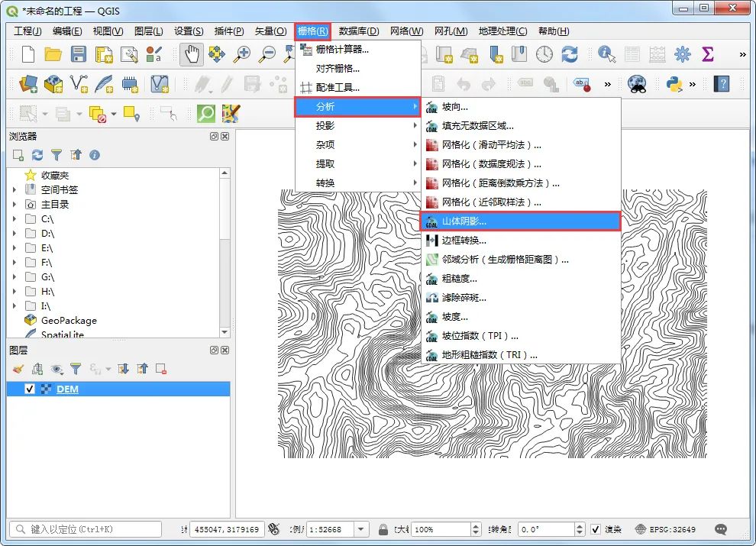Increase magnifier value with up stepper
This screenshot has height=546, width=756.
pyautogui.click(x=476, y=525)
